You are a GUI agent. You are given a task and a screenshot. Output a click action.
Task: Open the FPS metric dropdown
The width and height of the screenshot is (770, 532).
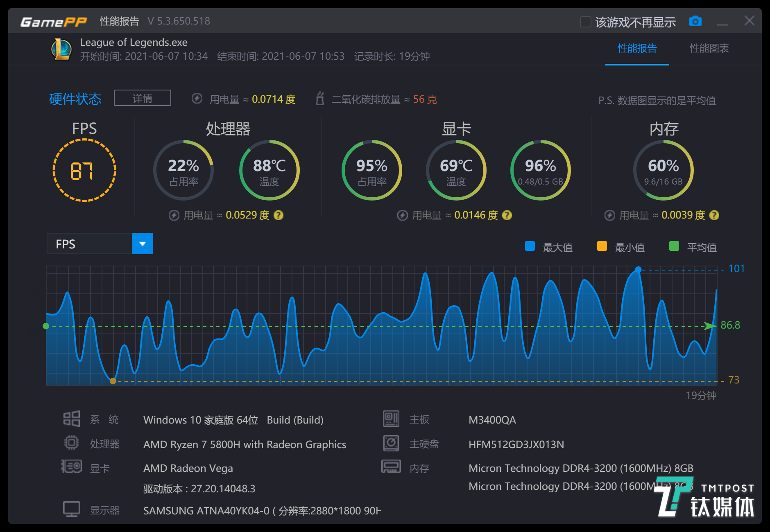coord(142,243)
